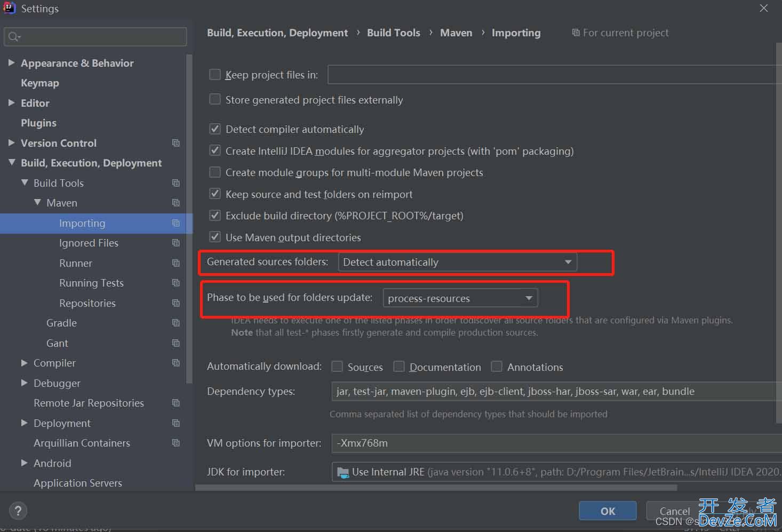
Task: Click project-level icon beside Running Tests
Action: click(176, 283)
